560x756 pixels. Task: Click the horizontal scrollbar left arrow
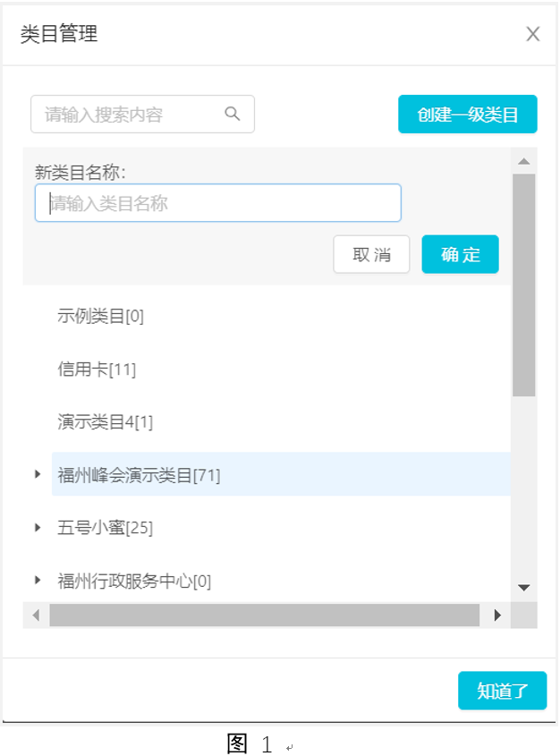pyautogui.click(x=36, y=616)
